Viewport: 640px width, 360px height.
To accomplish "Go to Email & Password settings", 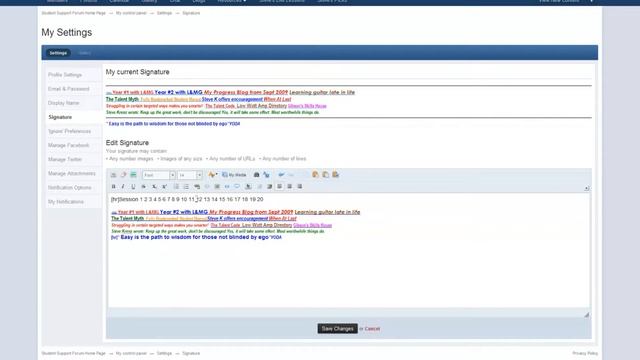I will tap(69, 89).
